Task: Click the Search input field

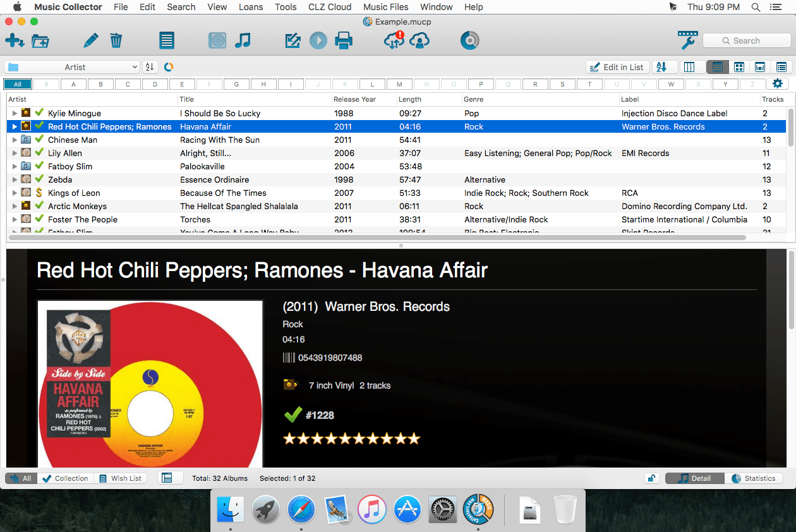Action: tap(746, 40)
